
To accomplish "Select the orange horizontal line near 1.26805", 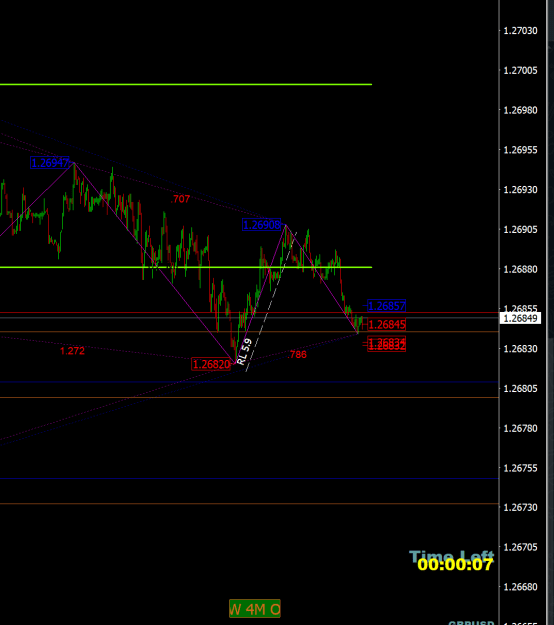I will 249,397.
